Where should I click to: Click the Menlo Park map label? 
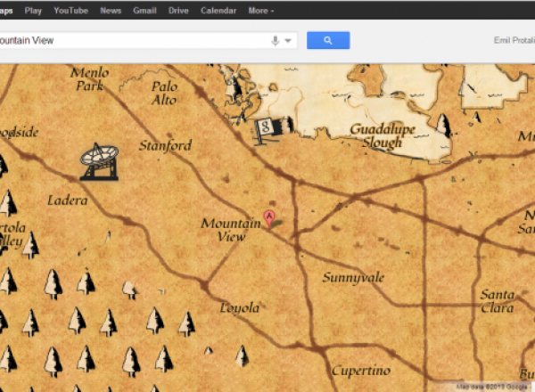90,78
